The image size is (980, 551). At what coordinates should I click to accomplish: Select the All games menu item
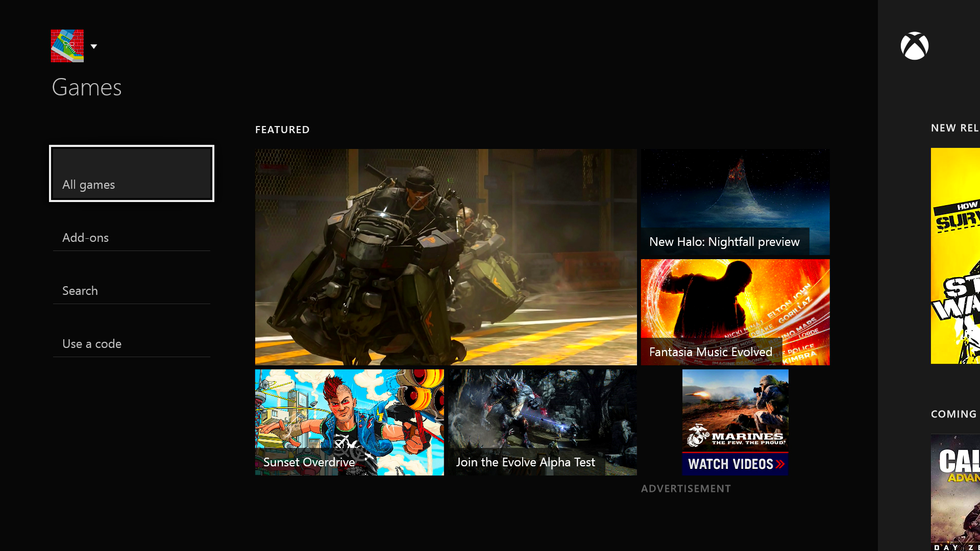132,173
